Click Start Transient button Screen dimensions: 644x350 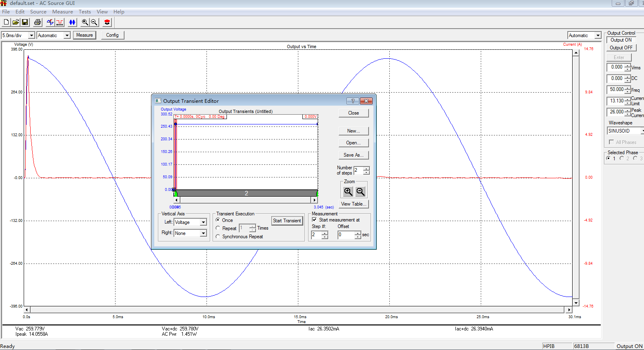point(287,221)
